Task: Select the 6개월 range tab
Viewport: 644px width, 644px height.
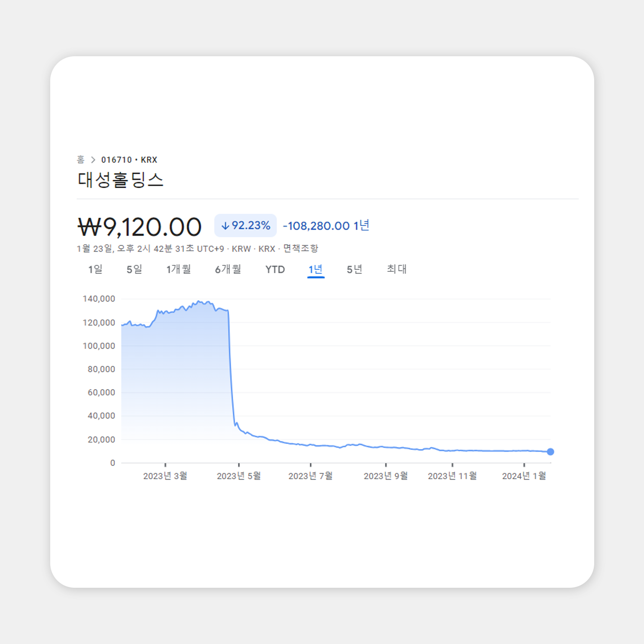Action: (x=228, y=269)
